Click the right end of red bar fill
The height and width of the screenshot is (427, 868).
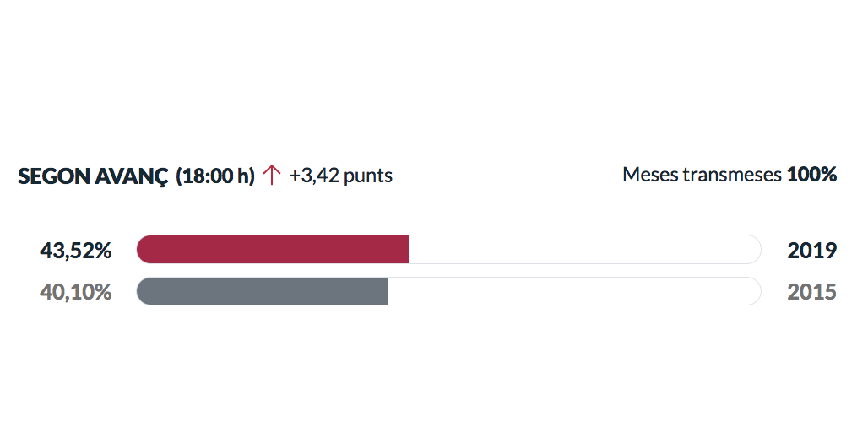coord(406,250)
